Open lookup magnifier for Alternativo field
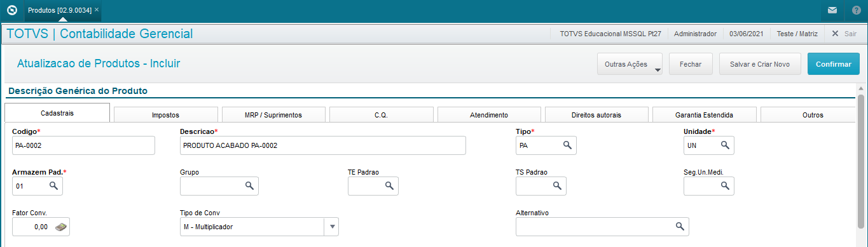Image resolution: width=868 pixels, height=247 pixels. [680, 227]
